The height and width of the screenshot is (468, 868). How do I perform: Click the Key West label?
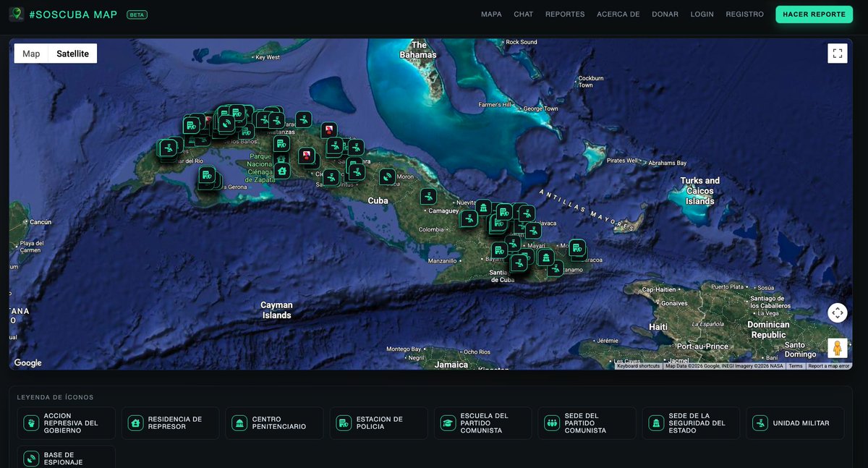point(268,57)
